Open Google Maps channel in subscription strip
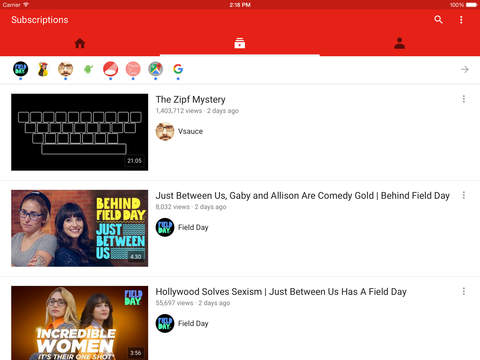 point(155,69)
